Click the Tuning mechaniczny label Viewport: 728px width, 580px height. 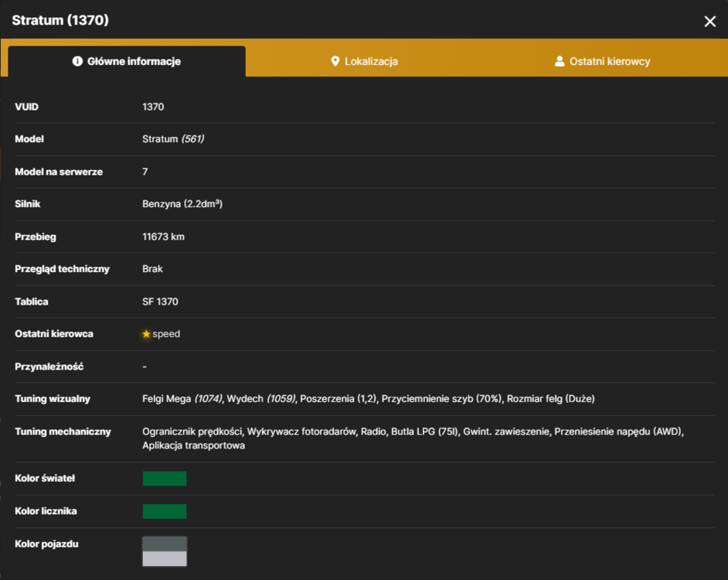(63, 432)
